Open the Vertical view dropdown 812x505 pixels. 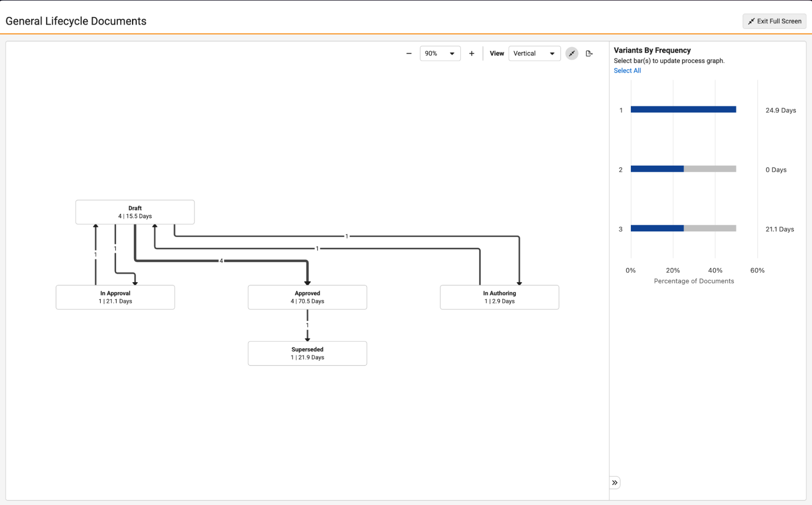point(534,54)
